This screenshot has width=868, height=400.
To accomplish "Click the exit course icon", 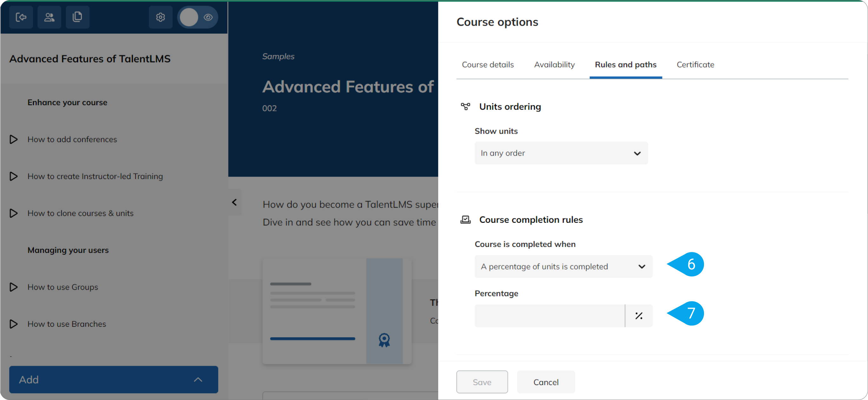I will tap(21, 17).
